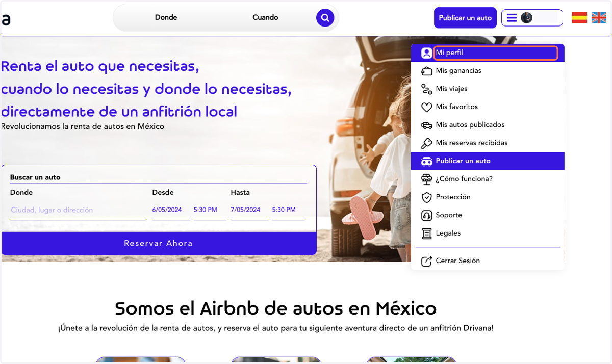The height and width of the screenshot is (364, 612).
Task: Click the Buscar un auto heading
Action: click(35, 178)
